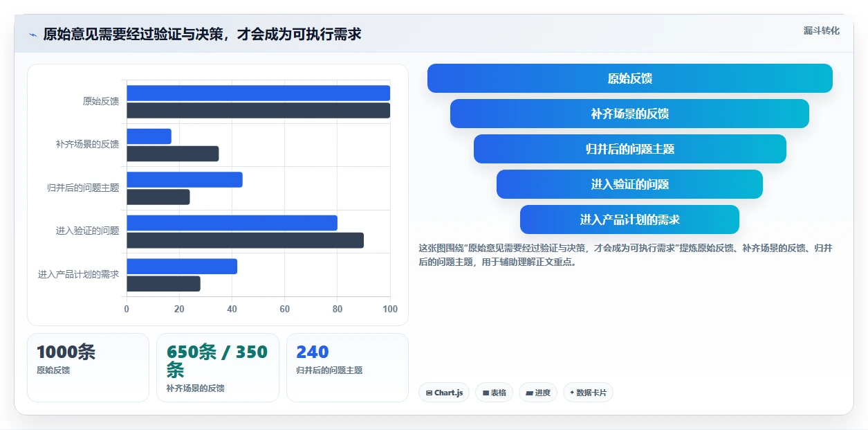This screenshot has height=430, width=868.
Task: Click the blue bar for 进入产品计划的需求
Action: [182, 266]
